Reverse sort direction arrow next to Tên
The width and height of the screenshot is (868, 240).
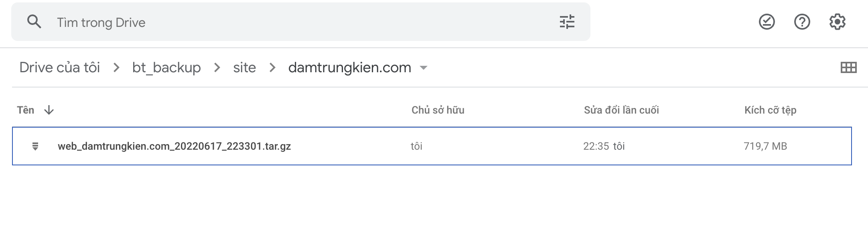49,110
